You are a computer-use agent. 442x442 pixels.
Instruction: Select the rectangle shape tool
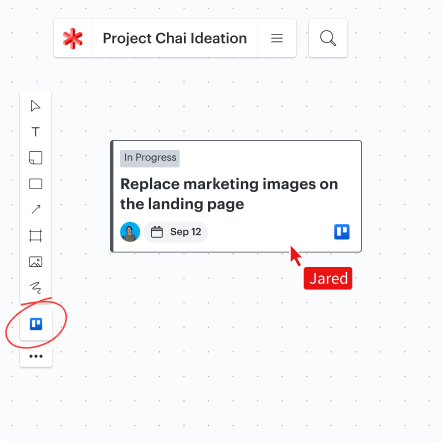tap(35, 184)
